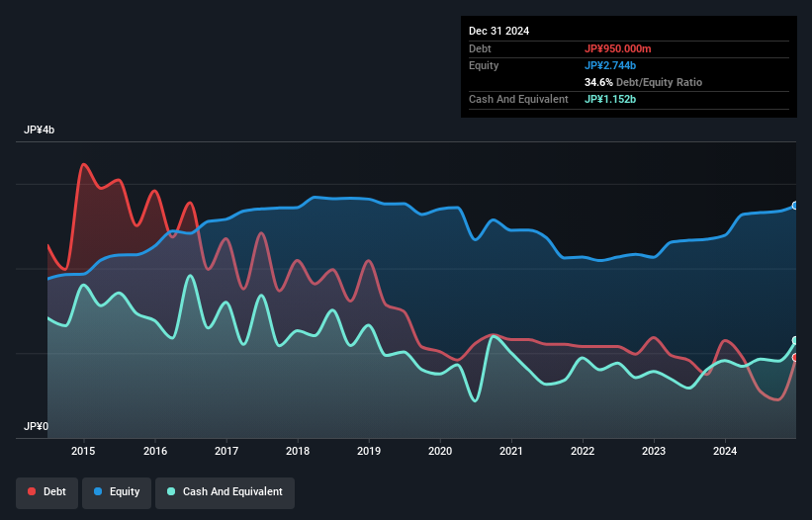Click the Cash And Equivalent tooltip label
The image size is (812, 520).
[518, 99]
